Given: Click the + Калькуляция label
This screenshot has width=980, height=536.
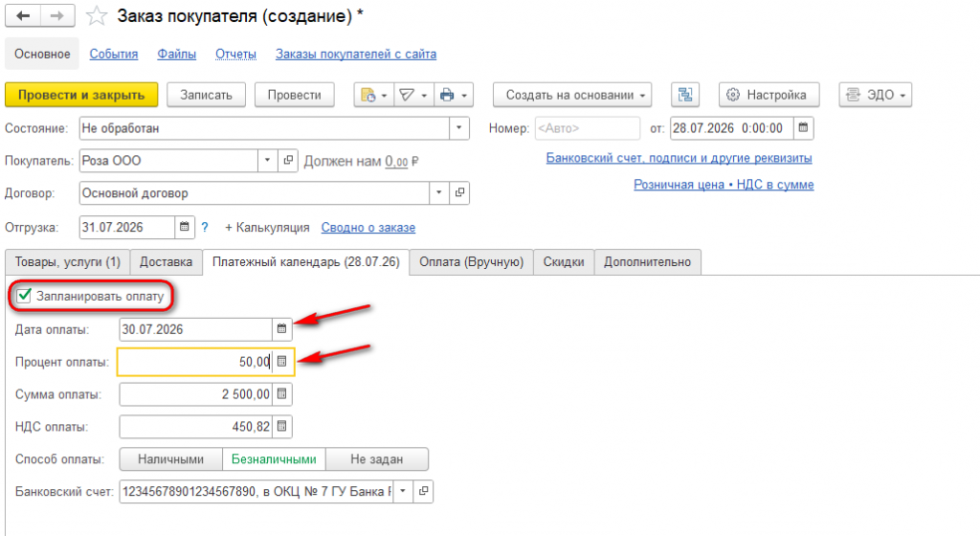Looking at the screenshot, I should tap(267, 228).
